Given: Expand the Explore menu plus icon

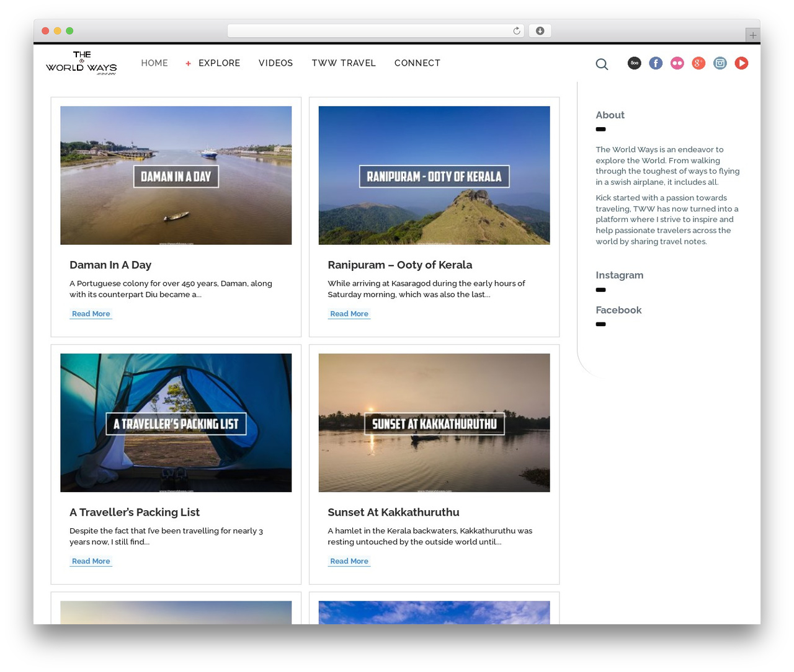Looking at the screenshot, I should tap(188, 63).
